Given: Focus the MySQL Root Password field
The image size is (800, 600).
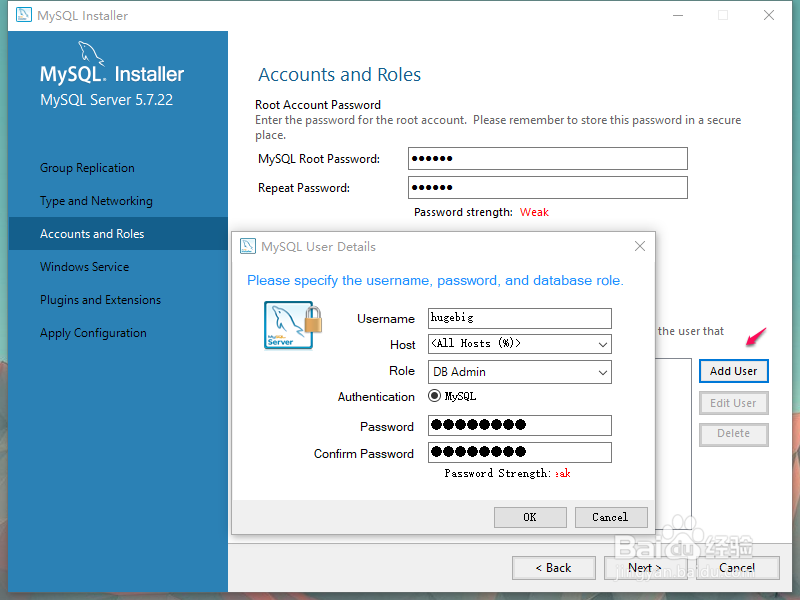Looking at the screenshot, I should click(x=548, y=159).
